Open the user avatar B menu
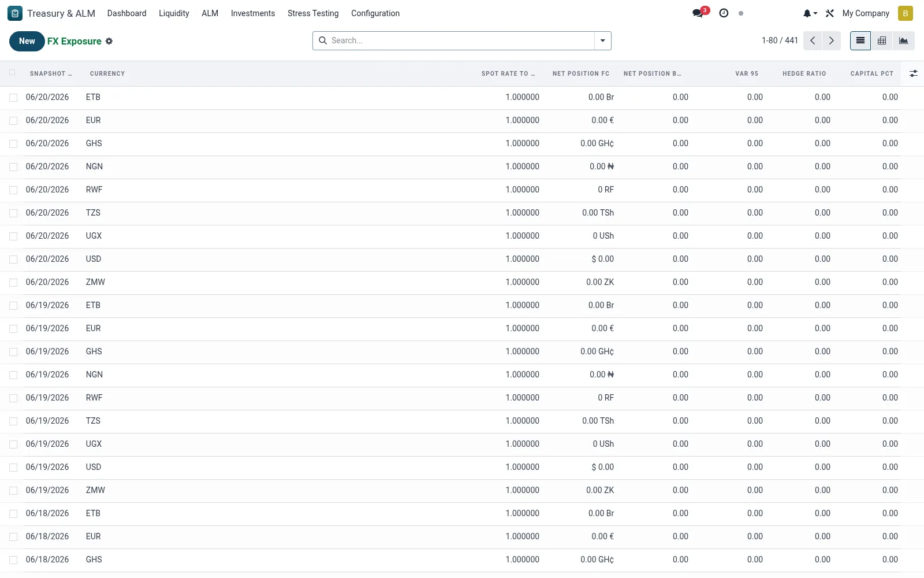Viewport: 924px width, 578px height. [x=906, y=13]
